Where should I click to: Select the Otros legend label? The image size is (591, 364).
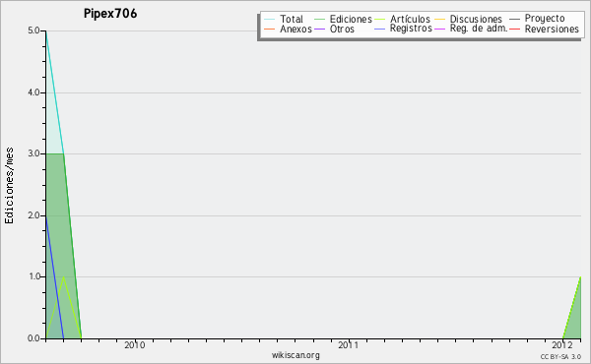coord(342,29)
